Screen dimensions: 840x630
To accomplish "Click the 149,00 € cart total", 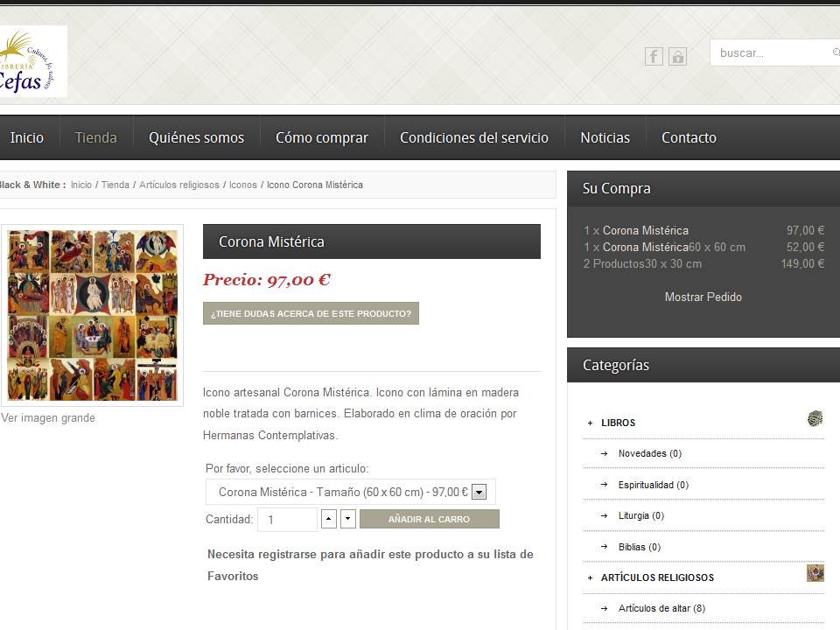I will point(802,263).
